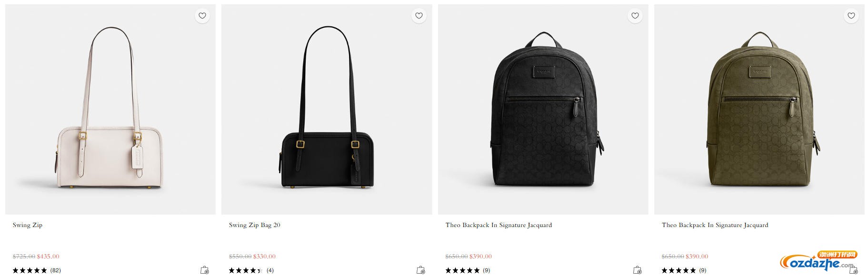Quick add Swing Zip Bag 20 to bag
The width and height of the screenshot is (868, 277).
click(421, 270)
